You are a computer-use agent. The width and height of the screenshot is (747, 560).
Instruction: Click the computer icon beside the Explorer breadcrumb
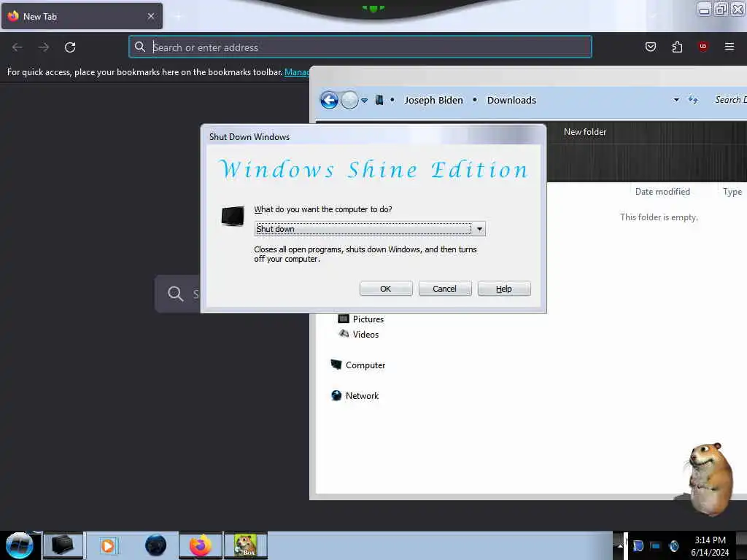(379, 100)
